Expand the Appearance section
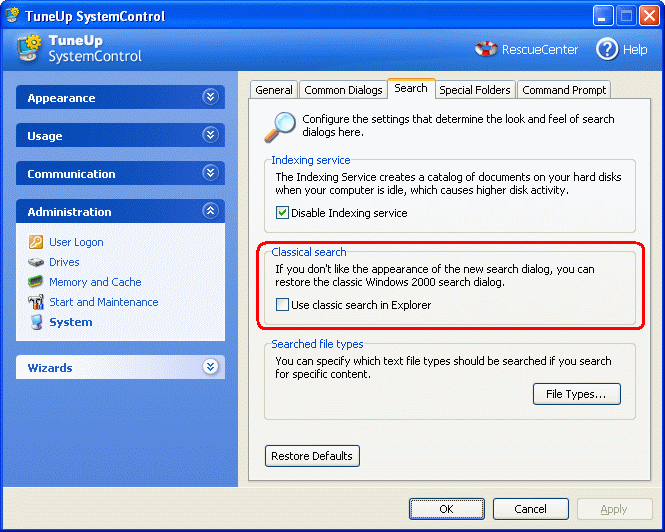This screenshot has height=532, width=665. pyautogui.click(x=210, y=97)
